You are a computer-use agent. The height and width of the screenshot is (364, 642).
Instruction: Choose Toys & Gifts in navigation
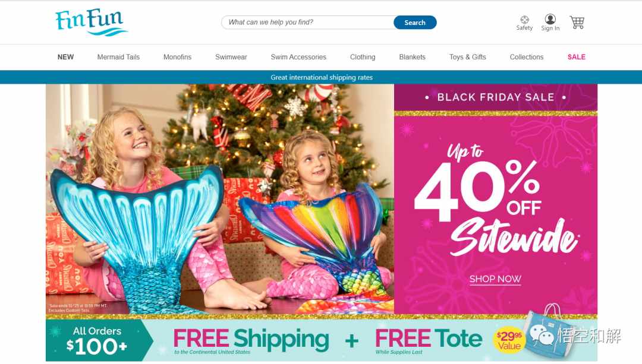[468, 57]
